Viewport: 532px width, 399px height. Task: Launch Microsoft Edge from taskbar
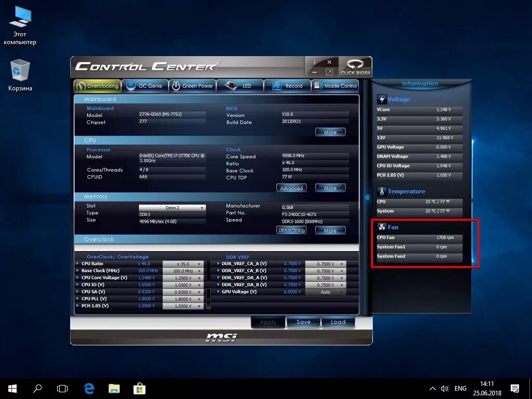click(88, 389)
